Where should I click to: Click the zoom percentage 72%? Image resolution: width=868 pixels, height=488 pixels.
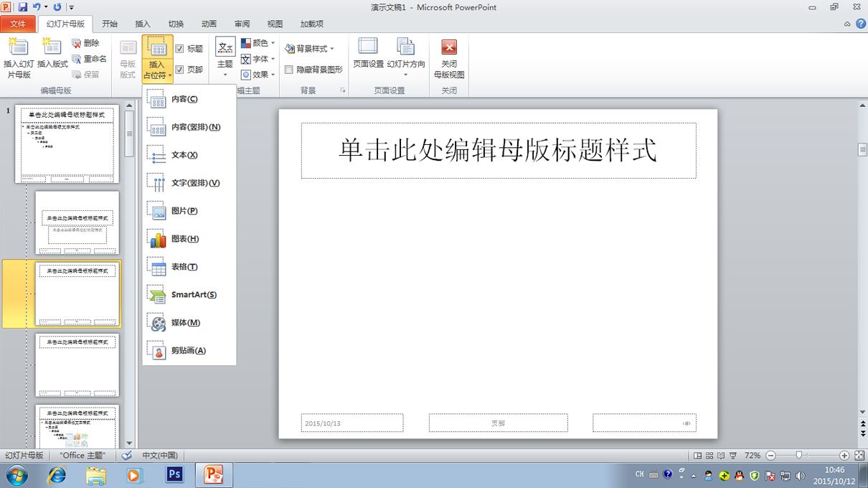point(753,456)
